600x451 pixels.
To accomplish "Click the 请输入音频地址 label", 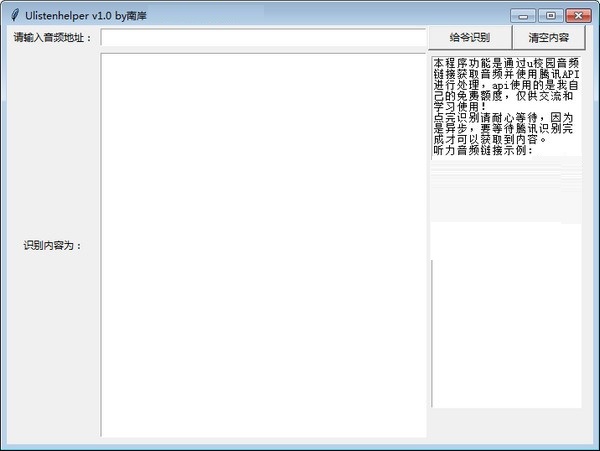I will (x=53, y=38).
